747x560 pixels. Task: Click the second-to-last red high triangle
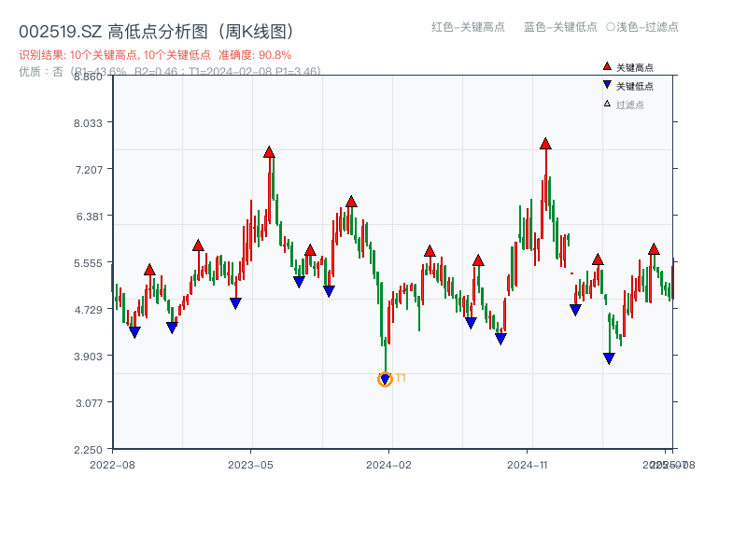[x=598, y=259]
